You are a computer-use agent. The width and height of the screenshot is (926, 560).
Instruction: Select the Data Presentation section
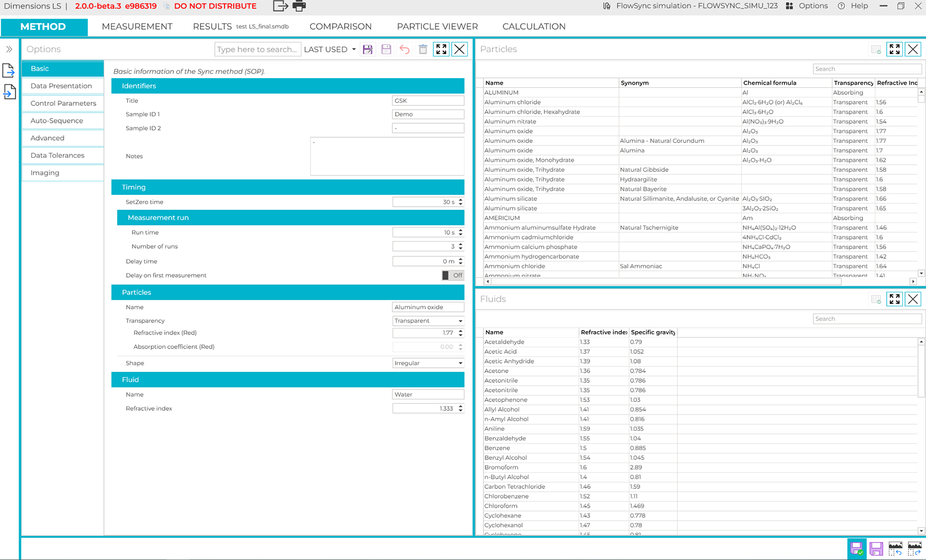62,86
